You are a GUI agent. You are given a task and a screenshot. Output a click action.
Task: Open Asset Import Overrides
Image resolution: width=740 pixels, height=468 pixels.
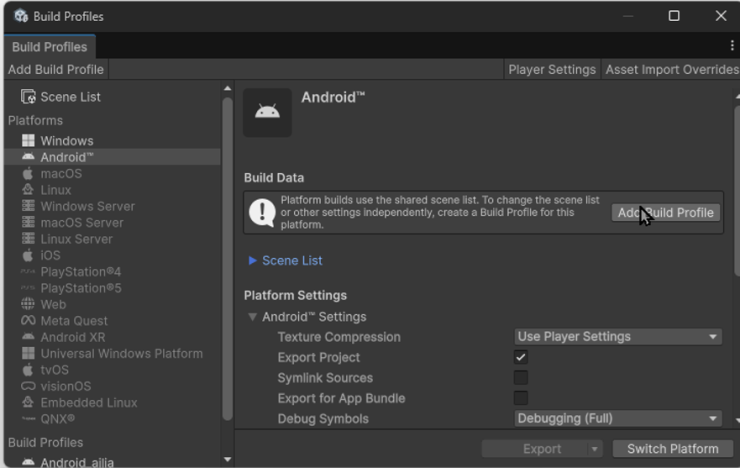click(671, 69)
